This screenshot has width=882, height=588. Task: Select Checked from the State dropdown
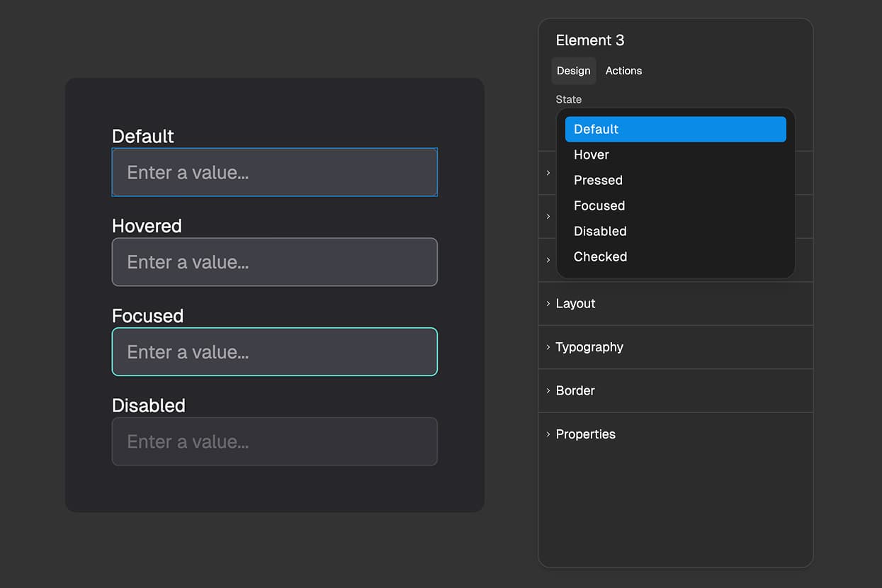600,256
